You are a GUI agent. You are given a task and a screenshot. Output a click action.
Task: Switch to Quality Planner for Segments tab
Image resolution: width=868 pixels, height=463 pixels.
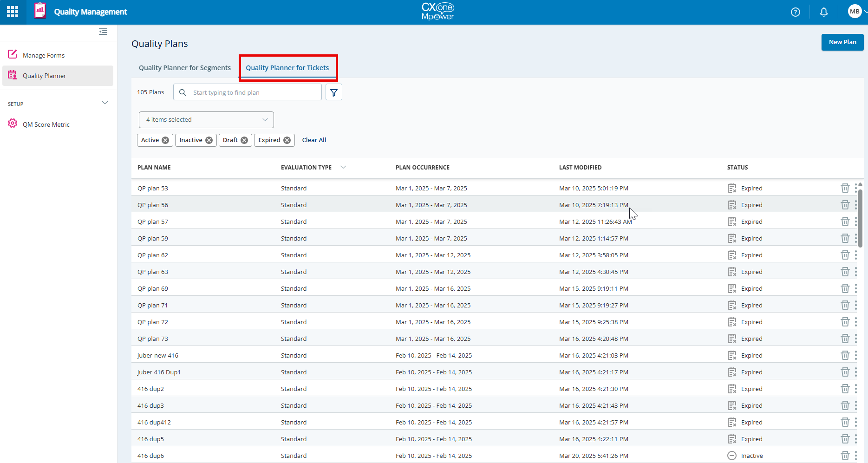(x=184, y=68)
